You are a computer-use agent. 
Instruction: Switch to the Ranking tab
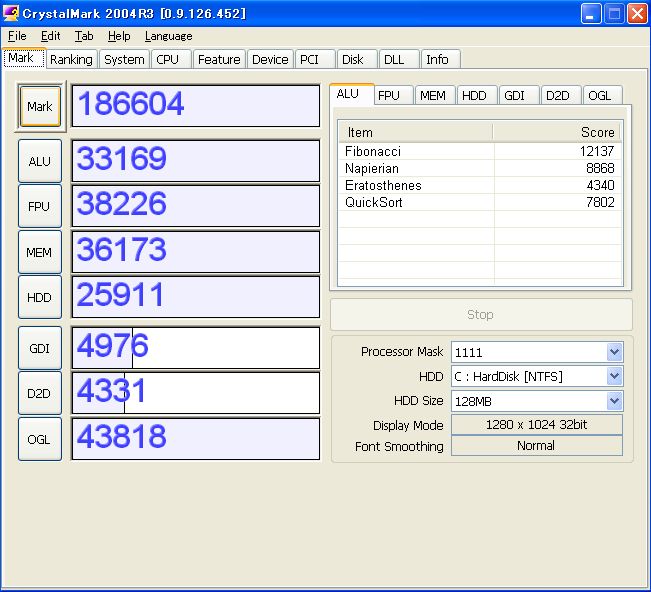71,59
